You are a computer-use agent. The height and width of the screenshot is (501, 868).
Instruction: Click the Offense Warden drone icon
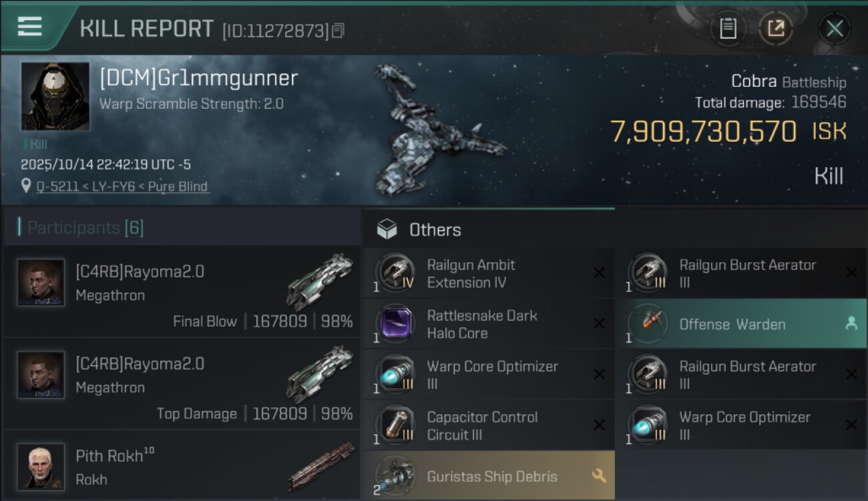[648, 324]
